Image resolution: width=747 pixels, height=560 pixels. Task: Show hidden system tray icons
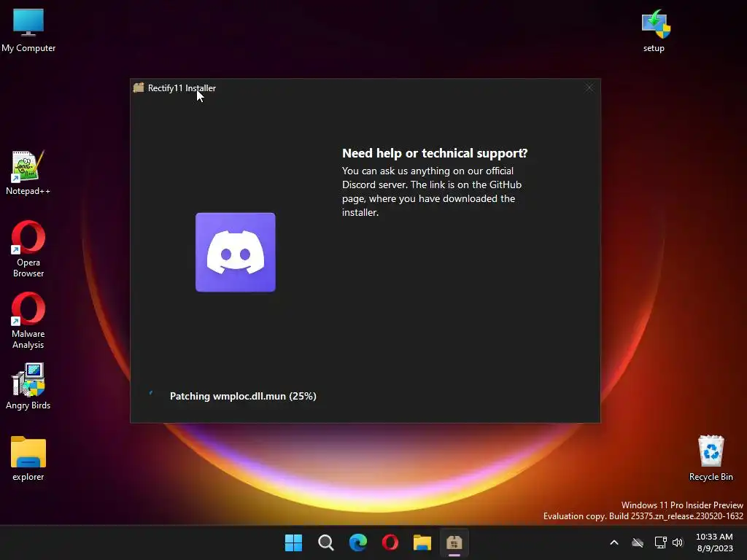point(614,542)
